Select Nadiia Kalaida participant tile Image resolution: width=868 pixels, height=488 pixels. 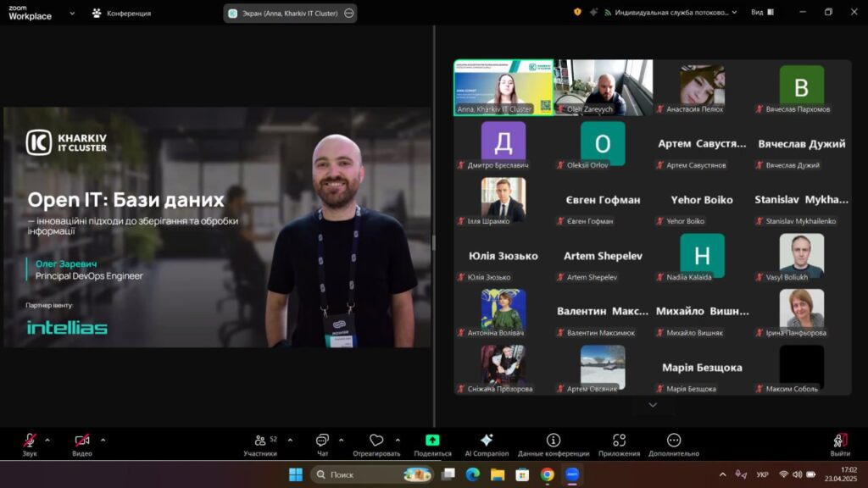(x=702, y=256)
